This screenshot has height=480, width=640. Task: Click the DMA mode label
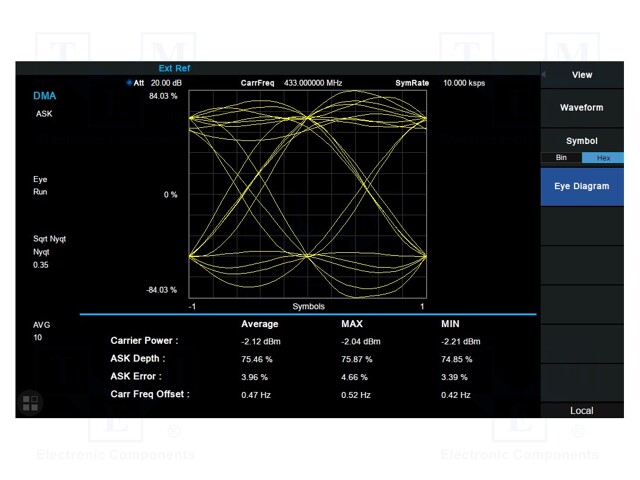pyautogui.click(x=45, y=97)
